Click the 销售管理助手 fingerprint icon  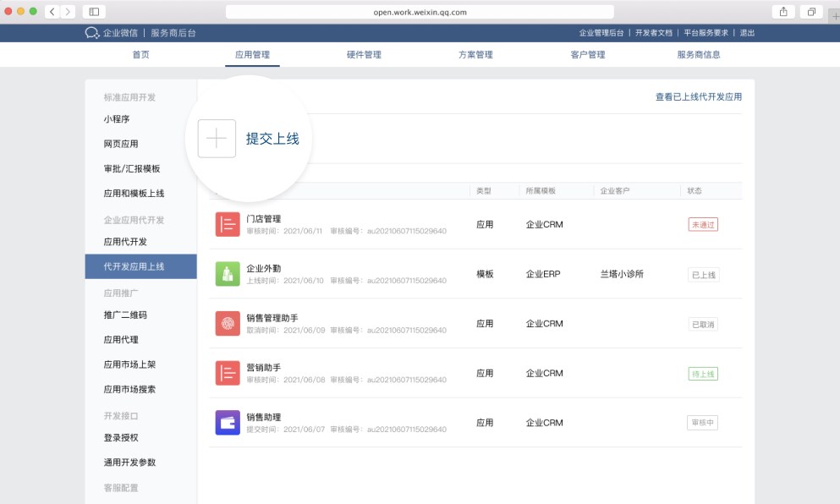(x=228, y=323)
